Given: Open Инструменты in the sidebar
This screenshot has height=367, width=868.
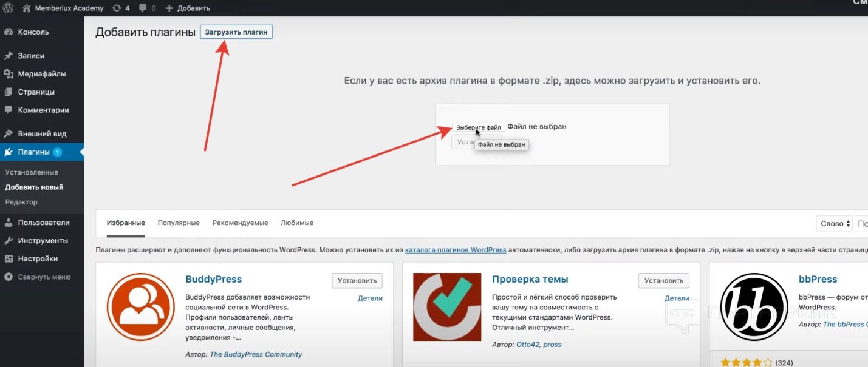Looking at the screenshot, I should [43, 240].
